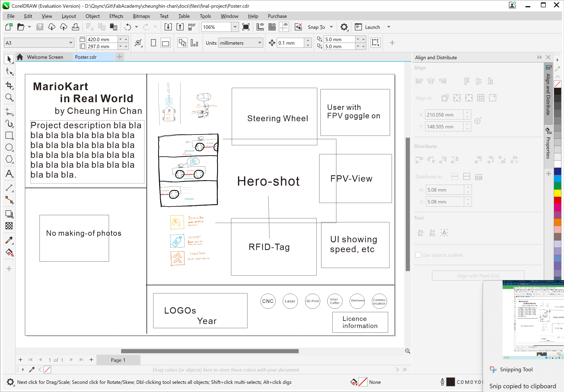Toggle Snap off button
The width and height of the screenshot is (564, 392).
point(298,27)
